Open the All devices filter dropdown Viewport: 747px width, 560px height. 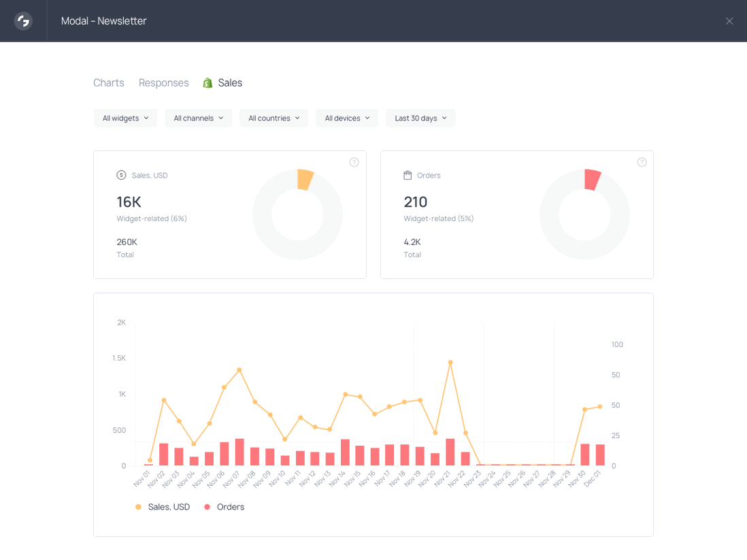pyautogui.click(x=346, y=118)
